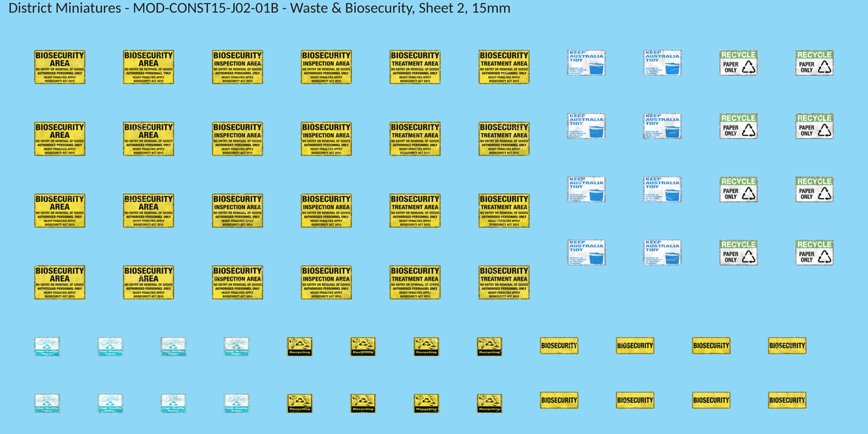
Task: Select rightmost Recycle Paper Only sign, fourth row
Action: tap(814, 253)
